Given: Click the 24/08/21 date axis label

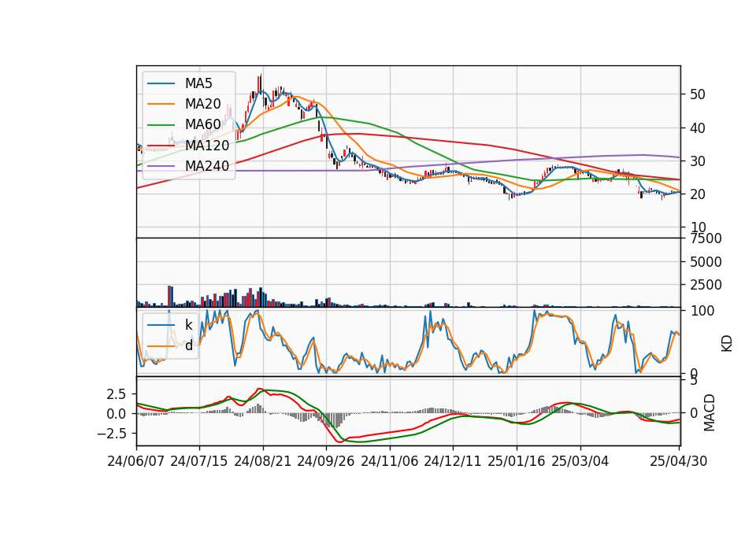Looking at the screenshot, I should (x=263, y=461).
